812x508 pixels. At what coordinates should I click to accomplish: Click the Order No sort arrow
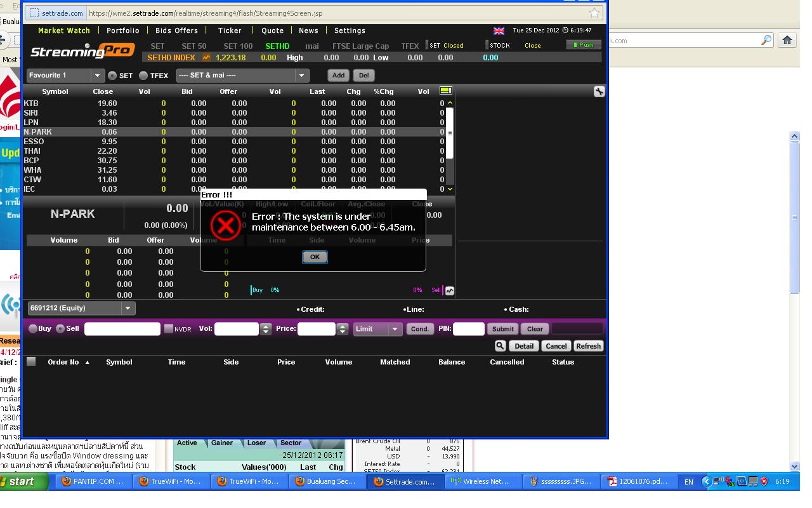tap(88, 363)
